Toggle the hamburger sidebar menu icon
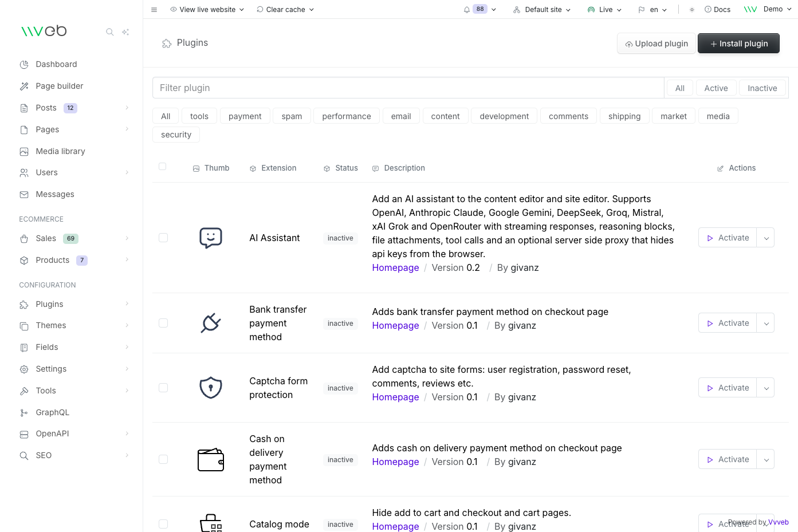Image resolution: width=798 pixels, height=532 pixels. click(154, 10)
